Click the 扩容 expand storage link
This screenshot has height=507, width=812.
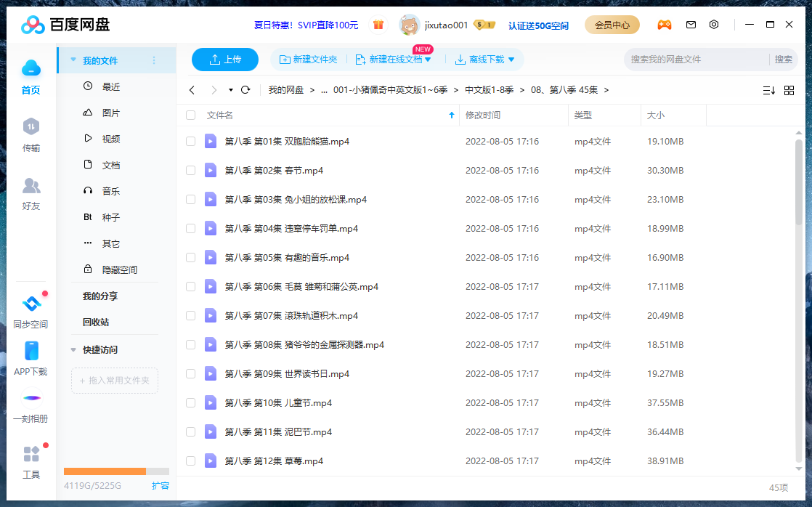(x=160, y=485)
